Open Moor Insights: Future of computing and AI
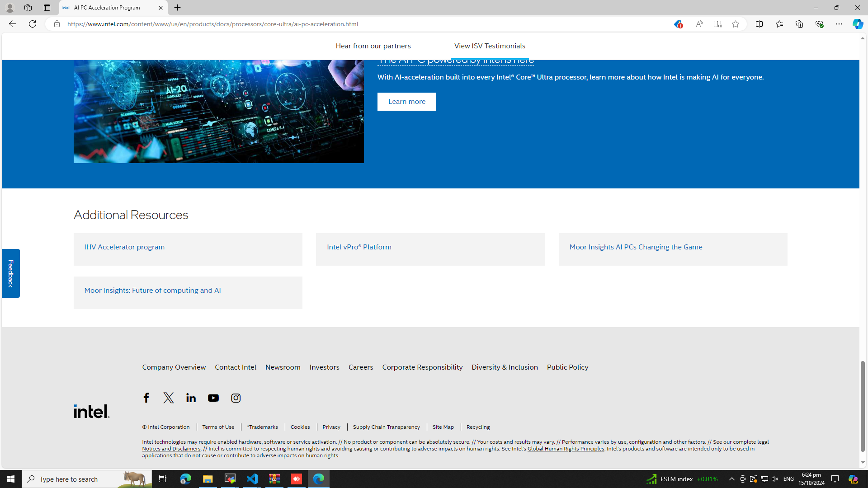The width and height of the screenshot is (868, 488). pyautogui.click(x=152, y=291)
